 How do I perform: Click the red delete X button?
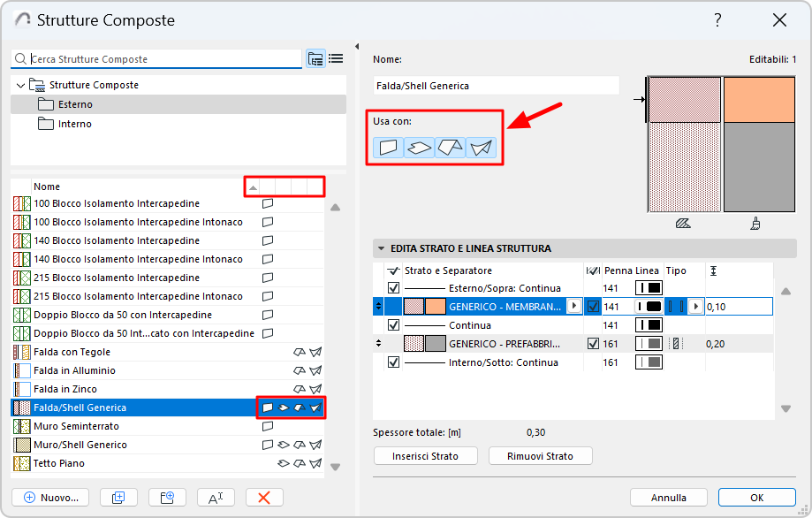(x=264, y=498)
